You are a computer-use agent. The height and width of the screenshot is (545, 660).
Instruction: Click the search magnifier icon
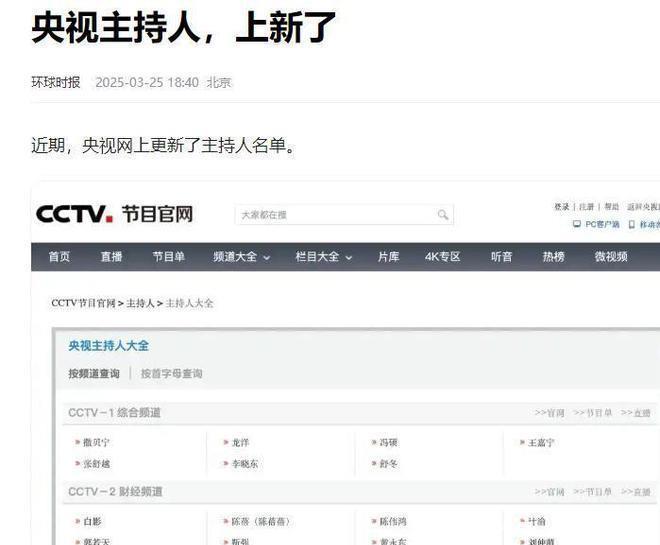click(442, 215)
